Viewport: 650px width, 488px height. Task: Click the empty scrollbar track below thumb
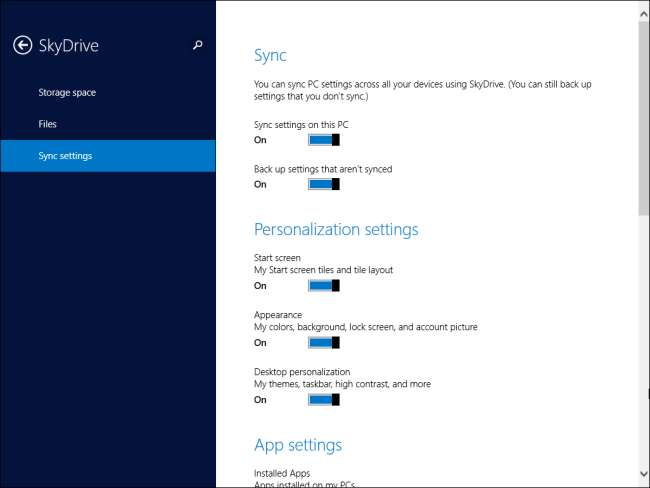[643, 340]
